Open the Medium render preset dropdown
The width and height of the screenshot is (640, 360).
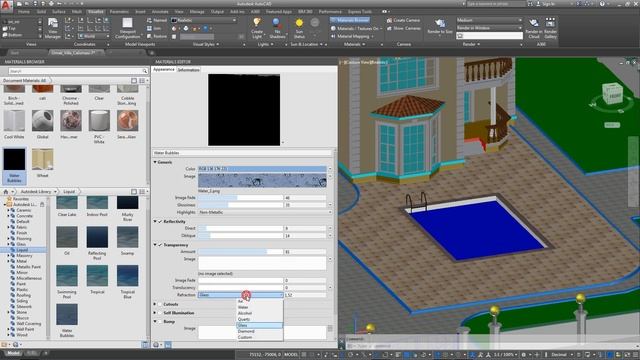489,20
